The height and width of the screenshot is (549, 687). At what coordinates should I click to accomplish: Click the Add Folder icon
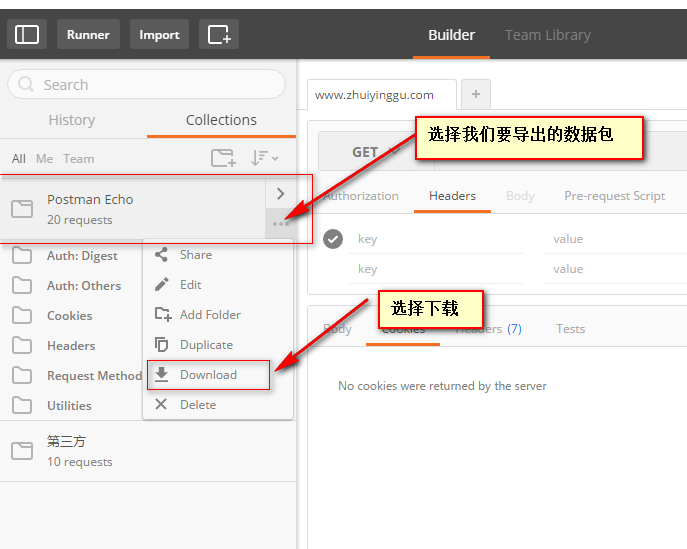pos(163,315)
